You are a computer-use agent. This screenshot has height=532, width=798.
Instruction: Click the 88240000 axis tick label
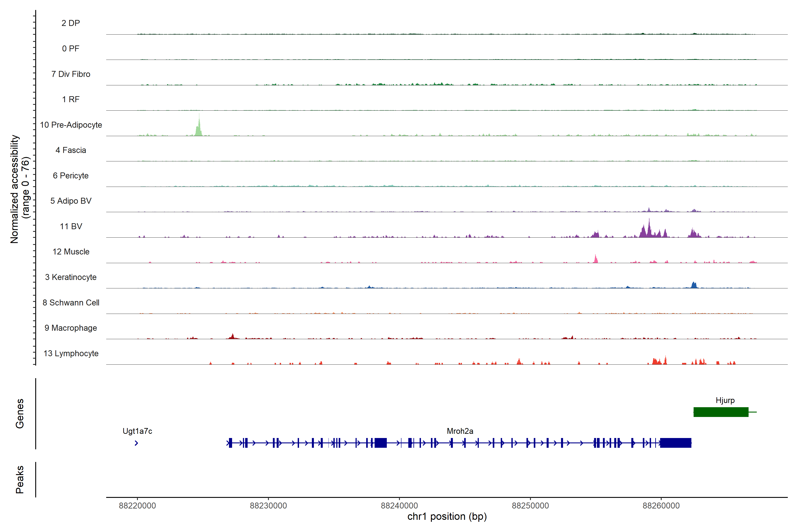click(x=399, y=506)
